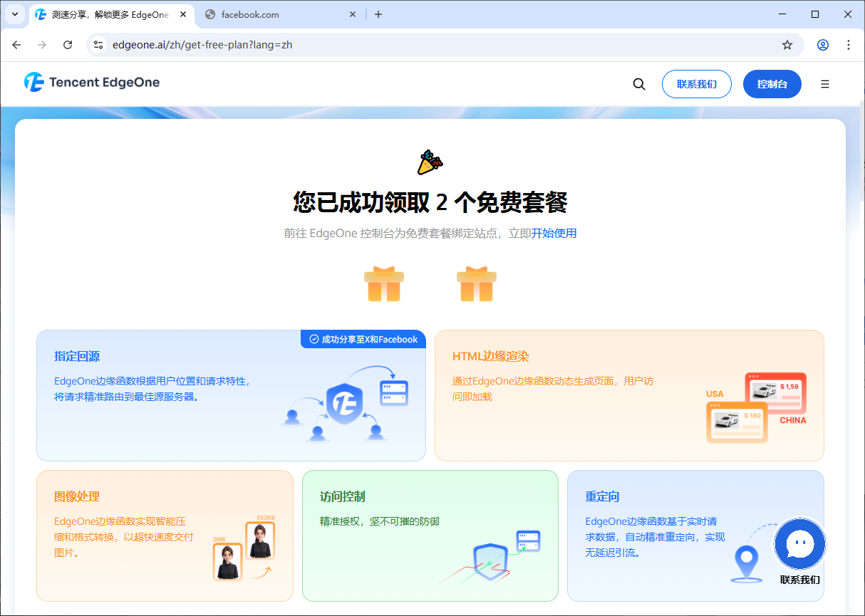Click the address bar URL field
Screen dimensions: 865x616
point(428,45)
